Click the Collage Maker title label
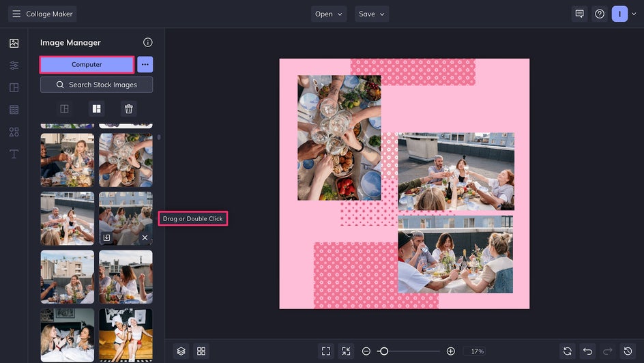The image size is (644, 363). tap(49, 14)
